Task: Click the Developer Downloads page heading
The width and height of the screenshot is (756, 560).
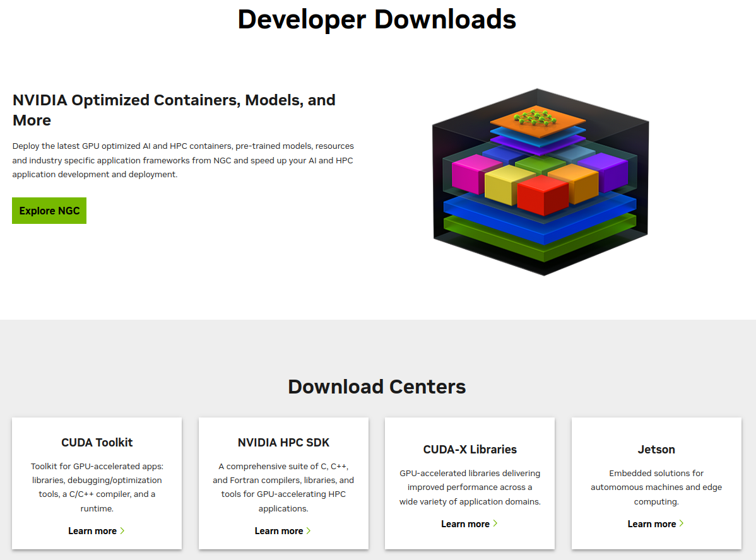Action: 377,19
